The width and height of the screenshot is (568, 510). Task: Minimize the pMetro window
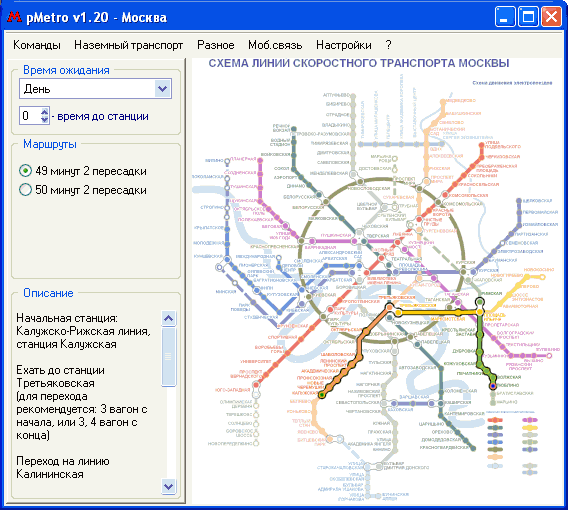pyautogui.click(x=505, y=17)
